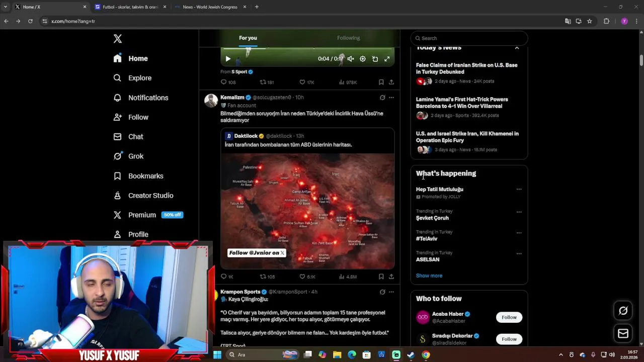Open Profile in the sidebar
The width and height of the screenshot is (644, 362).
click(x=131, y=234)
